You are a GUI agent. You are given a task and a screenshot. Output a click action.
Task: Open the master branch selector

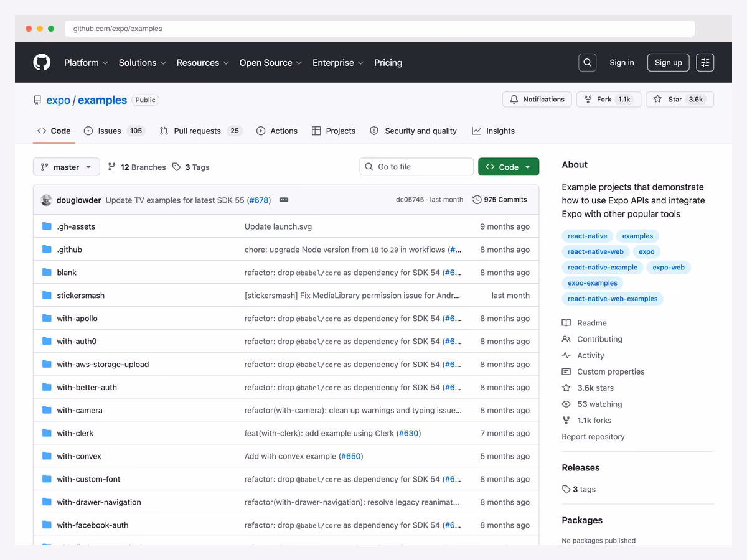point(66,167)
